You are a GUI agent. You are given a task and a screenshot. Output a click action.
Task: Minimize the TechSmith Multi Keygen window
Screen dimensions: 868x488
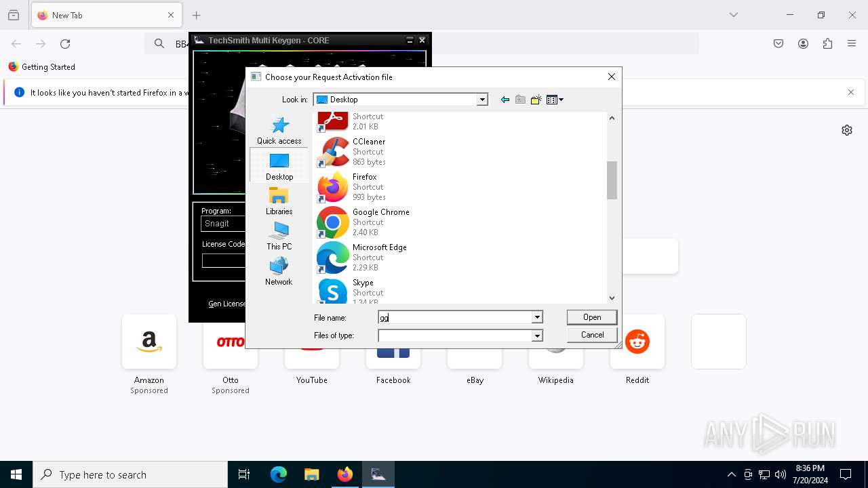pos(410,41)
